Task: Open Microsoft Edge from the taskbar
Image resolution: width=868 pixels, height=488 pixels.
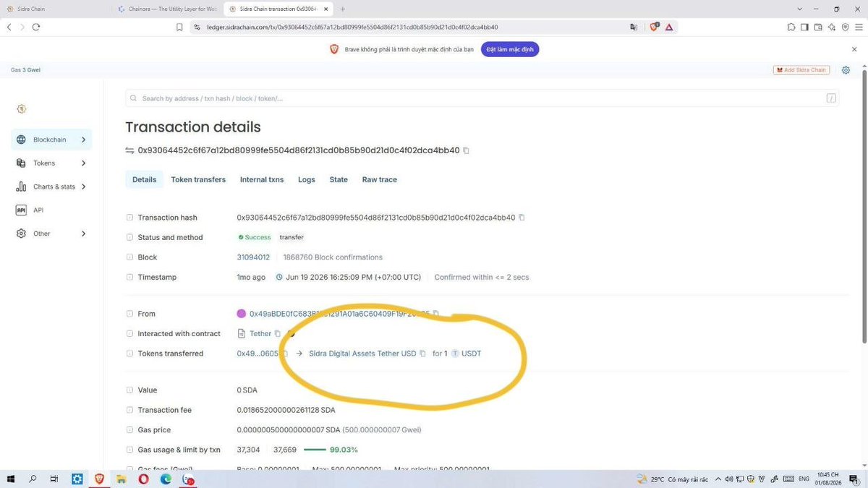Action: click(x=166, y=479)
